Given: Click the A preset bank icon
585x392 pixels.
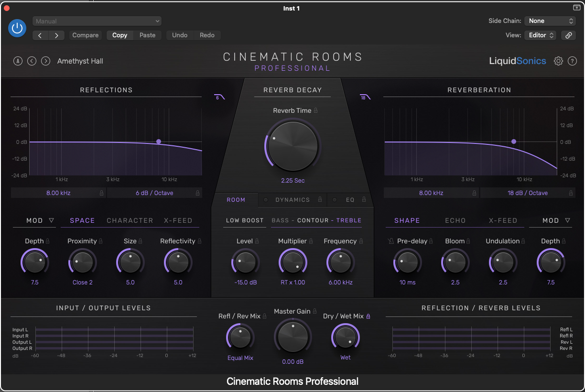Looking at the screenshot, I should tap(18, 61).
